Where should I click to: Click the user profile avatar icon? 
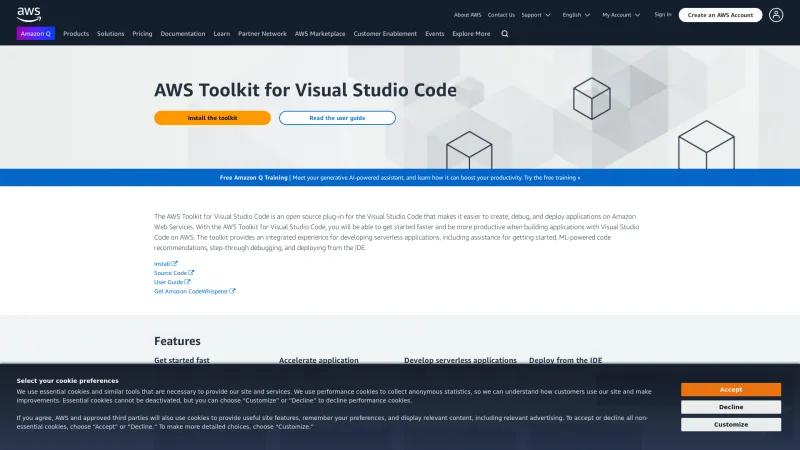pos(776,15)
